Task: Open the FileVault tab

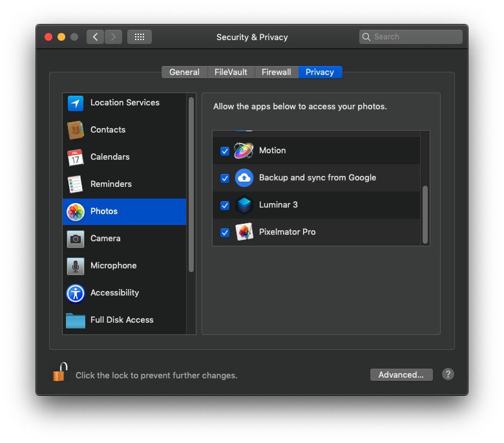Action: tap(231, 72)
